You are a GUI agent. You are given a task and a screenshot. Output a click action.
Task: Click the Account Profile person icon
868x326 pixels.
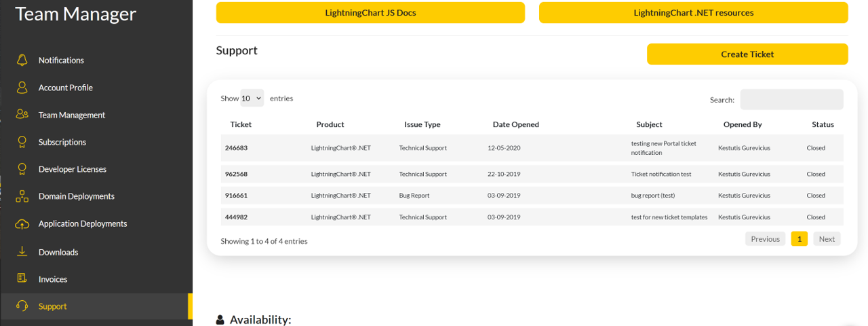[x=22, y=88]
